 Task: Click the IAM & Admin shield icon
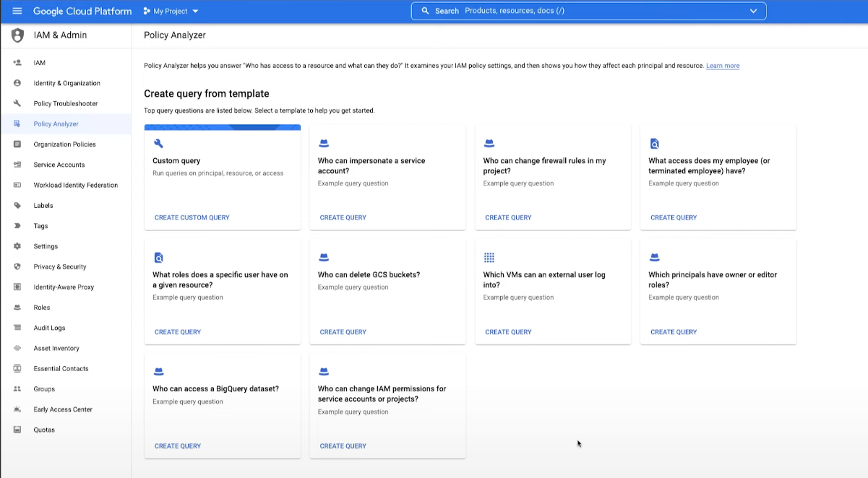17,35
